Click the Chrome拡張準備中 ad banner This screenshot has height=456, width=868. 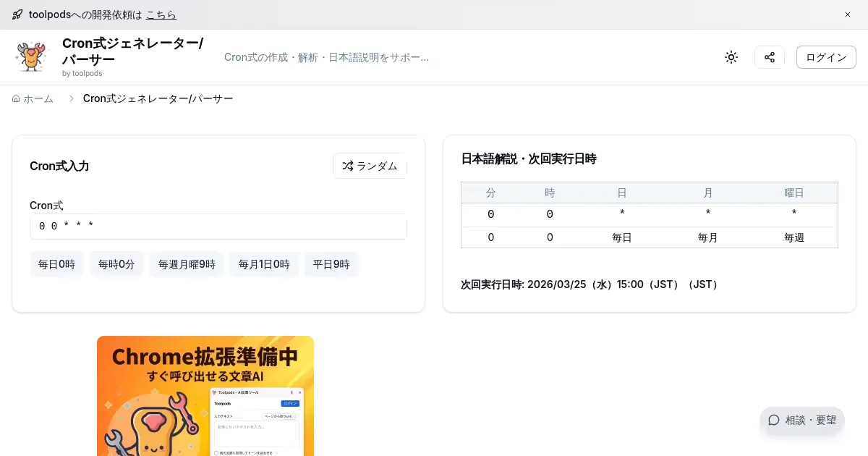click(205, 395)
